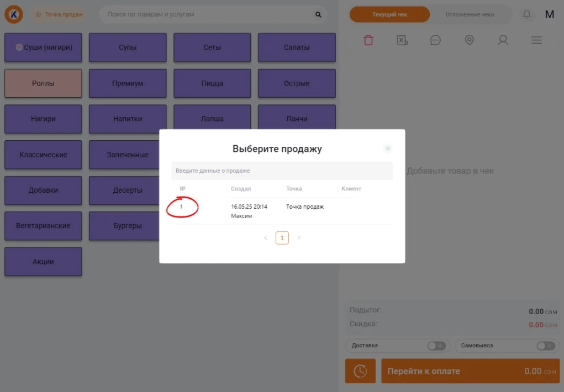Close the Выберите продажу dialog
The width and height of the screenshot is (564, 392).
click(388, 149)
